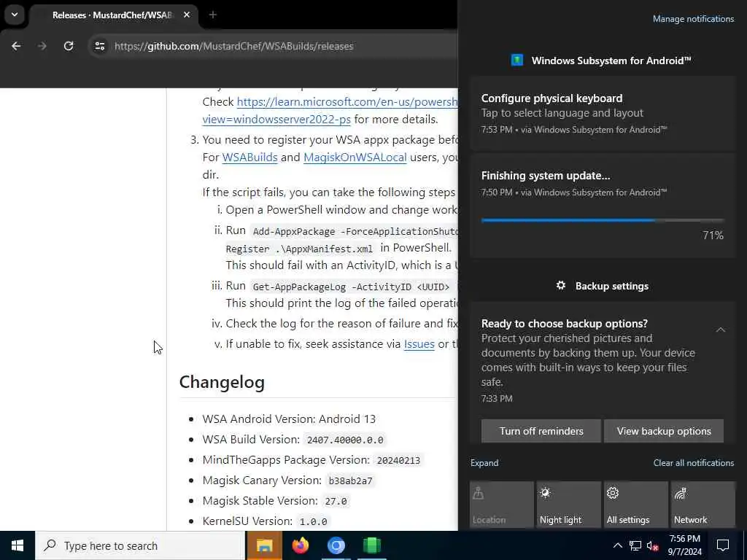Open a new browser tab with plus
This screenshot has height=560, width=747.
pyautogui.click(x=213, y=15)
